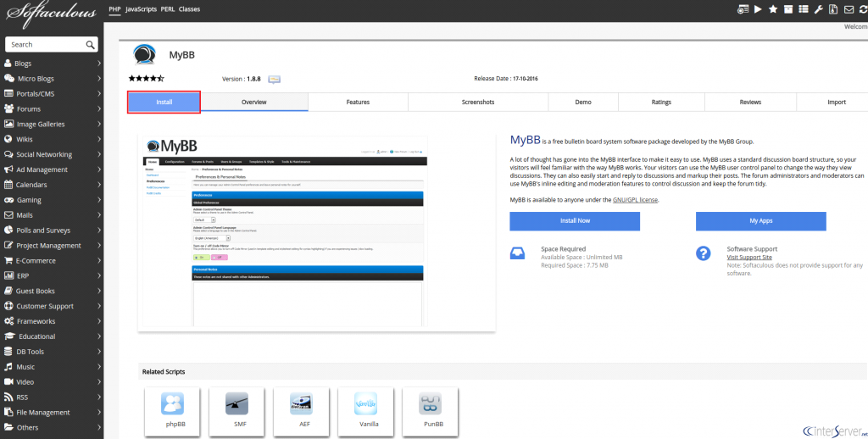Open the demos play icon
The height and width of the screenshot is (439, 868).
[x=758, y=9]
